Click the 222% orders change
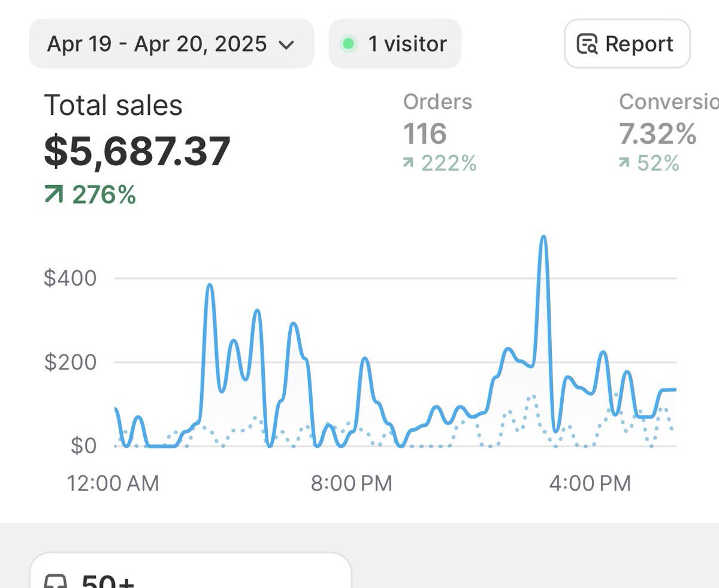The width and height of the screenshot is (719, 588). [440, 162]
